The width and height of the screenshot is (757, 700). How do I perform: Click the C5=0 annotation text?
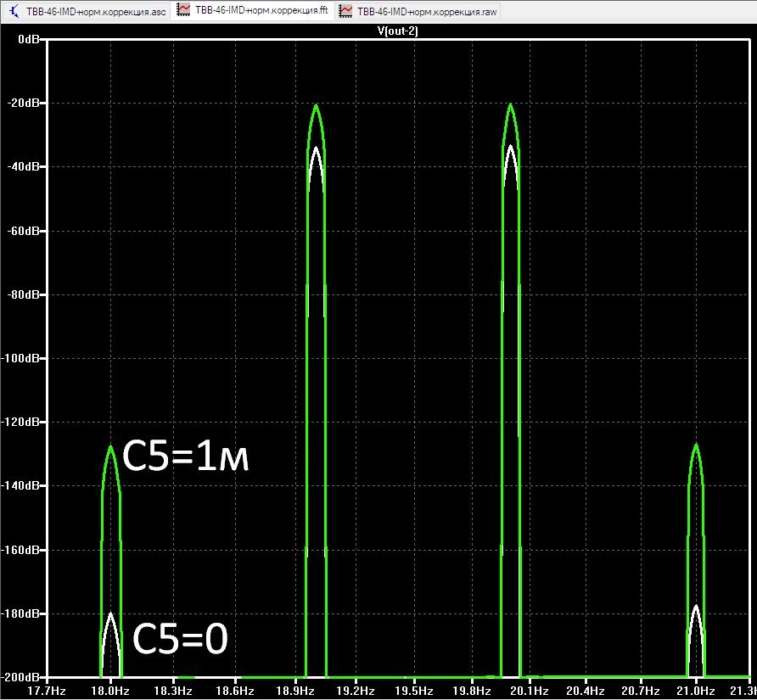point(180,639)
